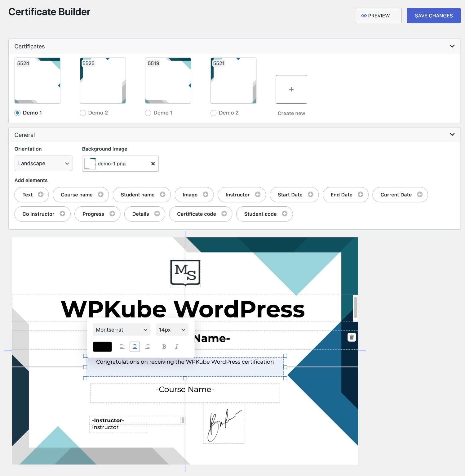Select the signature image on certificate
Viewport: 465px width, 476px height.
click(224, 423)
